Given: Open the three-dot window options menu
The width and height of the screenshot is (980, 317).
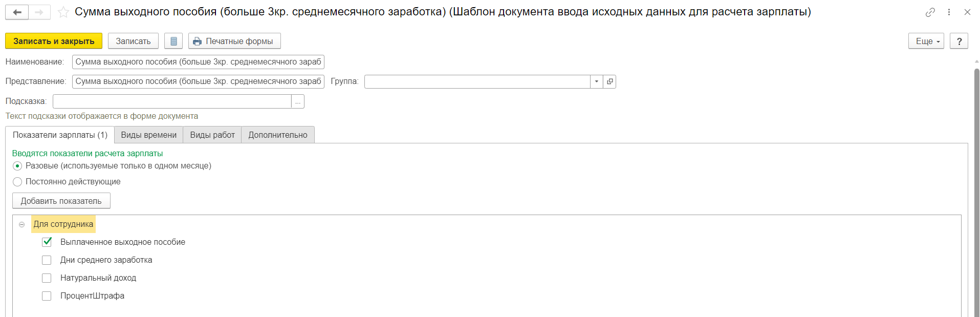Looking at the screenshot, I should pos(949,12).
